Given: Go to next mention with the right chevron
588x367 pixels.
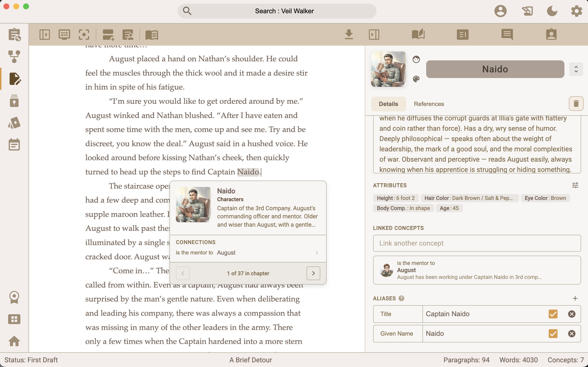Looking at the screenshot, I should 313,273.
